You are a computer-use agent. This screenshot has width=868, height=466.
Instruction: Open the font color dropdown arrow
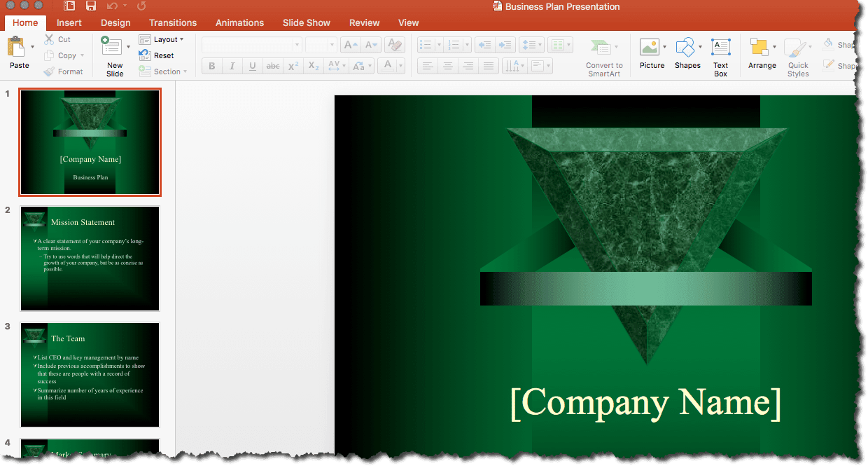(401, 66)
